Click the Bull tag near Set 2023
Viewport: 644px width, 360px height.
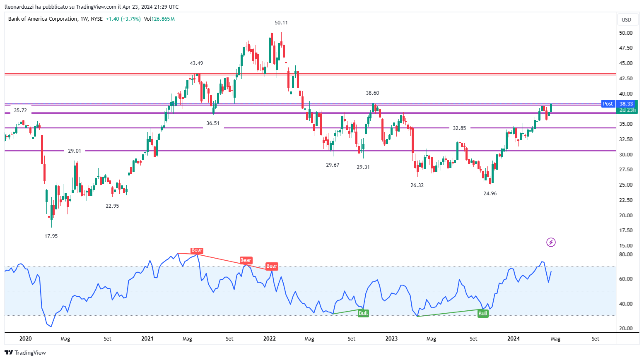(483, 314)
